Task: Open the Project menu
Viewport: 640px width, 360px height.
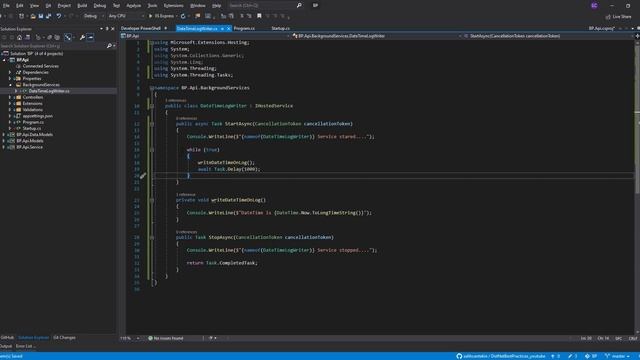Action: [64, 5]
